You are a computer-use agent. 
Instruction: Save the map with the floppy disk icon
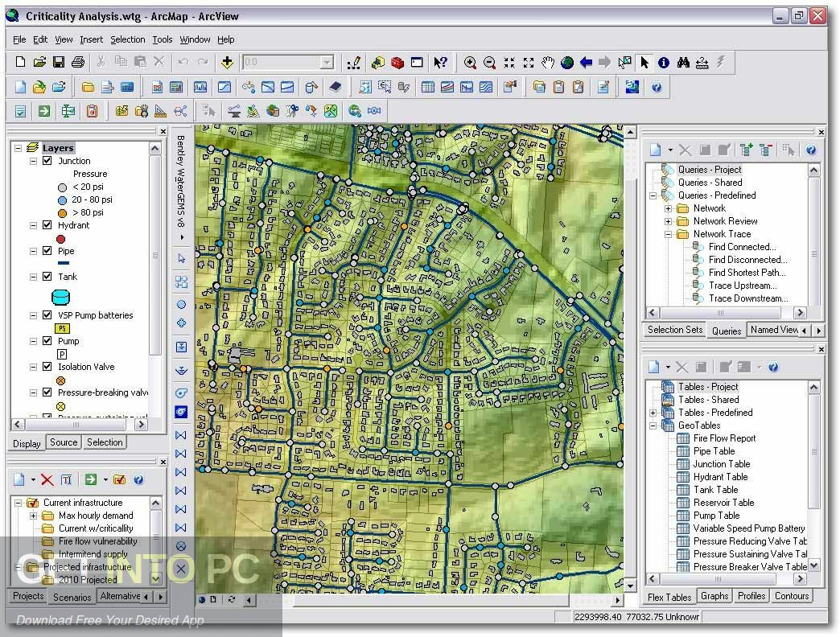pos(59,62)
